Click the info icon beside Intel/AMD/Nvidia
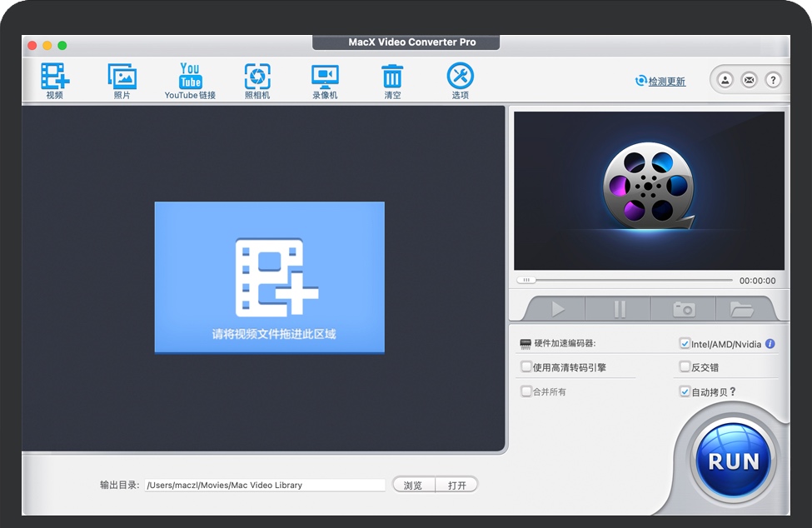The image size is (812, 528). coord(770,344)
